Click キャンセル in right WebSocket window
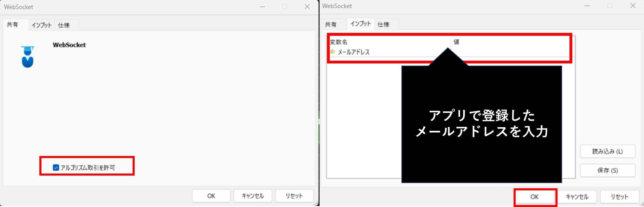Image resolution: width=644 pixels, height=207 pixels. click(577, 197)
